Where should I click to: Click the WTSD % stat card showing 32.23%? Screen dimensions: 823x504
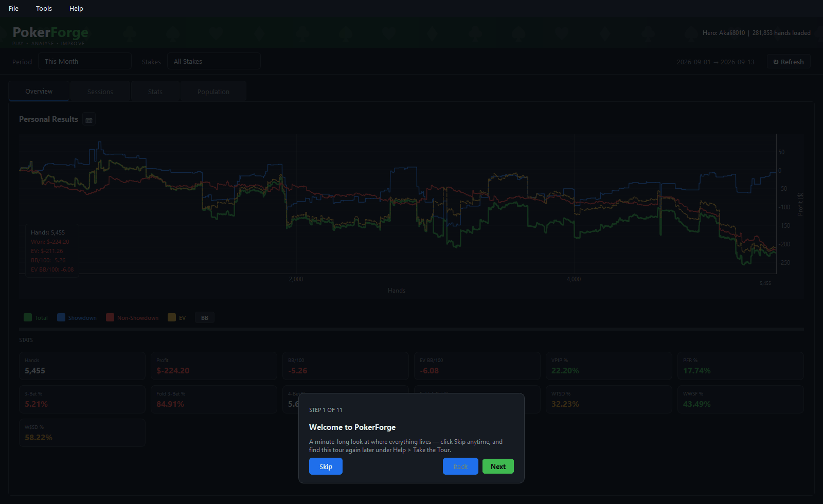(x=609, y=399)
